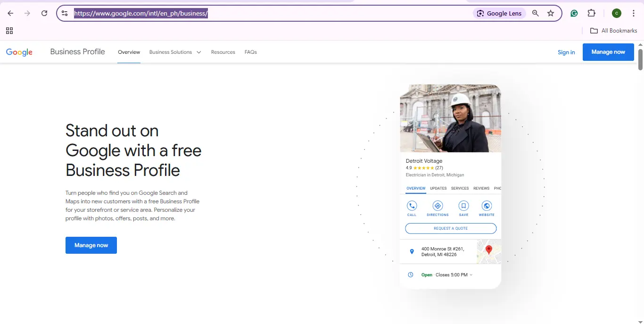Click the map thumbnail with red pin
Viewport: 644px width, 324px height.
pos(489,252)
